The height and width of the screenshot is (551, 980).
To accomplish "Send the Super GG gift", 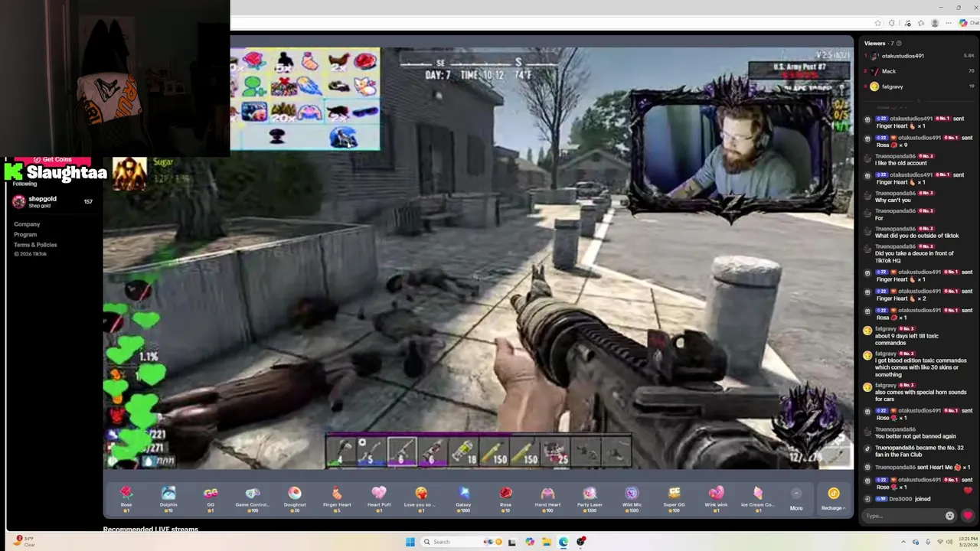I will pos(674,497).
